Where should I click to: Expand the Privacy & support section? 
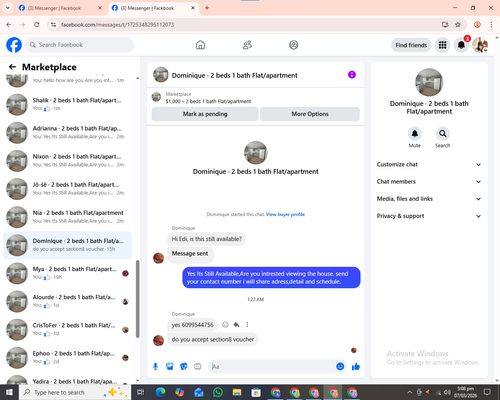tap(429, 216)
